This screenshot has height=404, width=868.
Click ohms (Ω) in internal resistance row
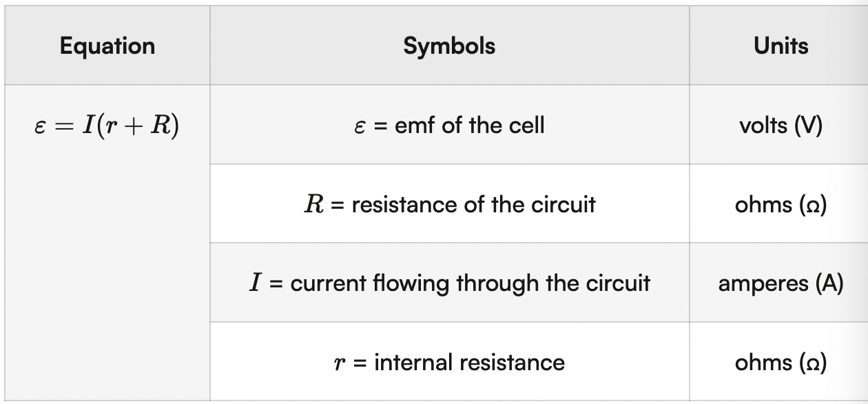pyautogui.click(x=781, y=363)
